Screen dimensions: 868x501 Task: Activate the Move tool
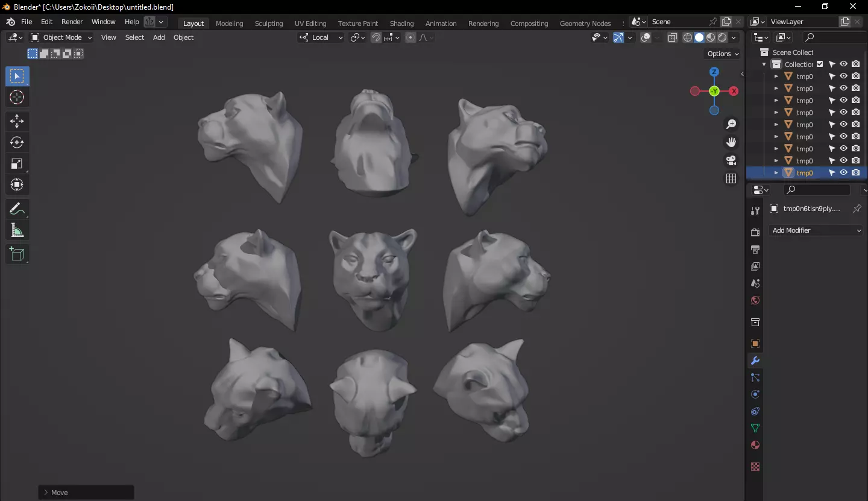coord(17,121)
